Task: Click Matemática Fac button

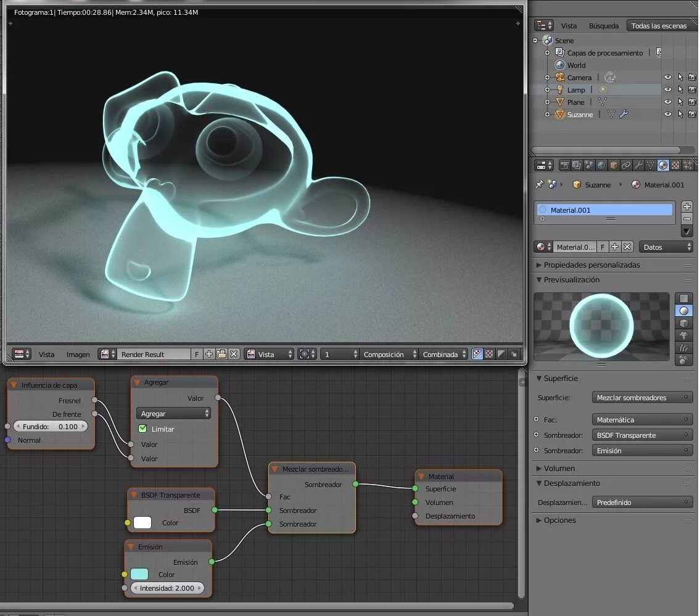Action: coord(642,419)
